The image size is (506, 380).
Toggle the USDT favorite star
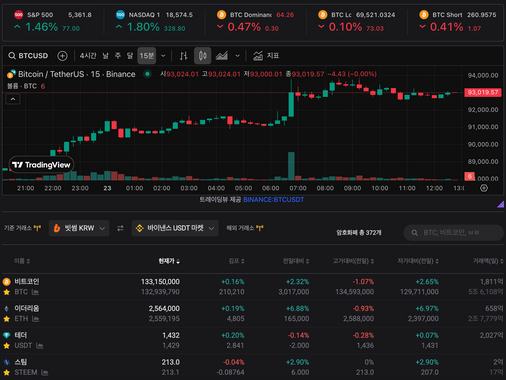pyautogui.click(x=6, y=346)
